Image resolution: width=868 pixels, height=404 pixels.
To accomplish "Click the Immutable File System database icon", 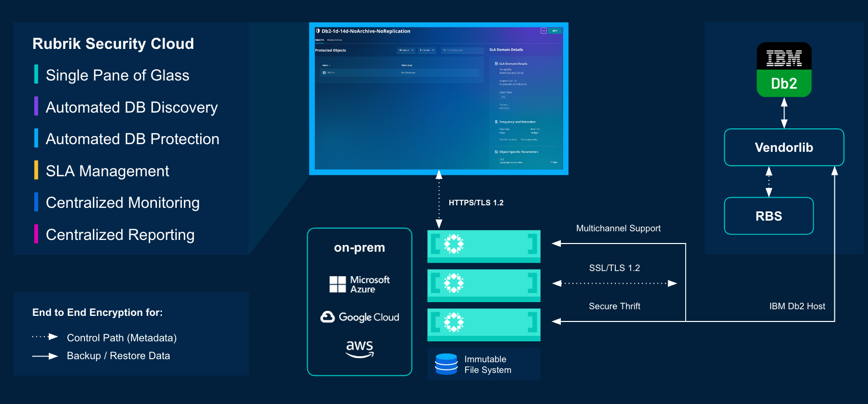I will point(446,364).
